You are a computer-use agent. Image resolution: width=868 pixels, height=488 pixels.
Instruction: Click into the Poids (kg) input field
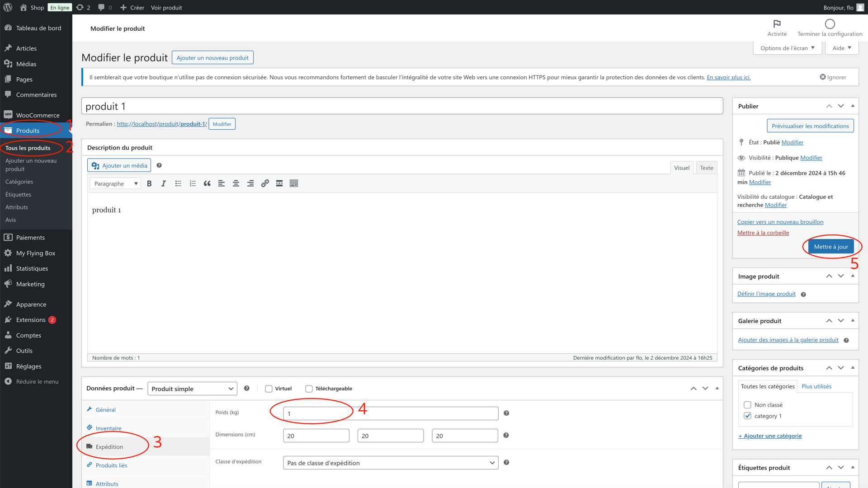(x=391, y=413)
